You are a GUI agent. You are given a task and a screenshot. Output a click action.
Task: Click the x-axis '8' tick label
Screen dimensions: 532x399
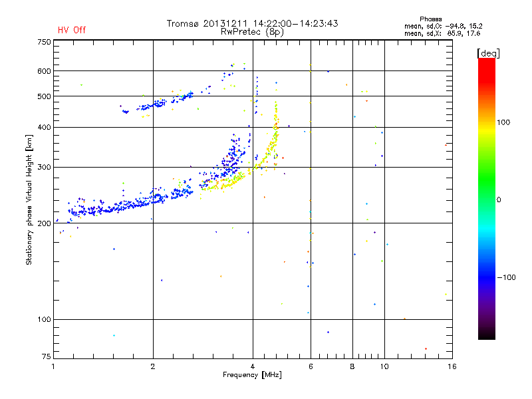pyautogui.click(x=352, y=366)
